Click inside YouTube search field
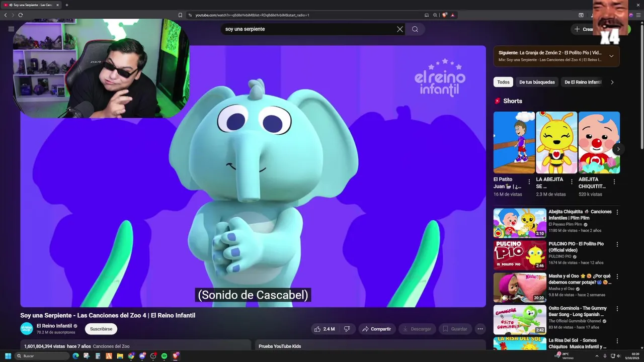Image resolution: width=644 pixels, height=362 pixels. [x=309, y=29]
